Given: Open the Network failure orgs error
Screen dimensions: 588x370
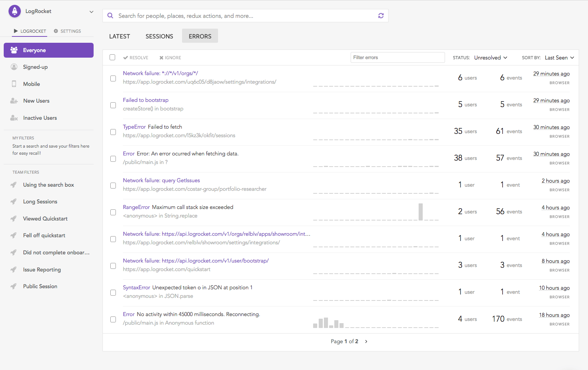Looking at the screenshot, I should 160,73.
